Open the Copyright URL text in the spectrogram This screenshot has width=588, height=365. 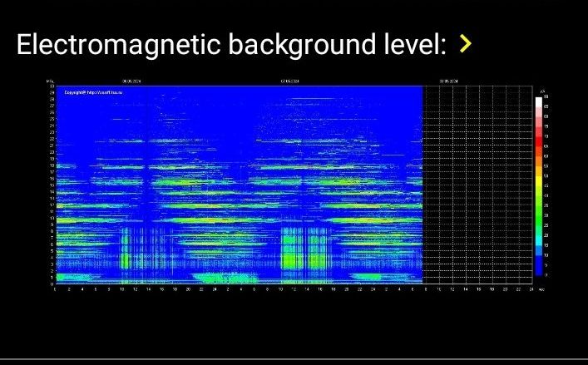(x=93, y=92)
